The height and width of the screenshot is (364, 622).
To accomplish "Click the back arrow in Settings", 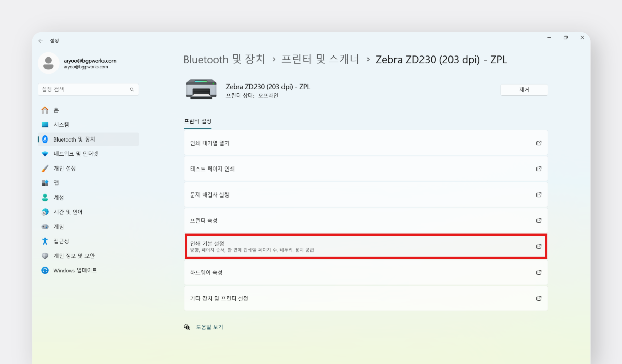I will (41, 41).
